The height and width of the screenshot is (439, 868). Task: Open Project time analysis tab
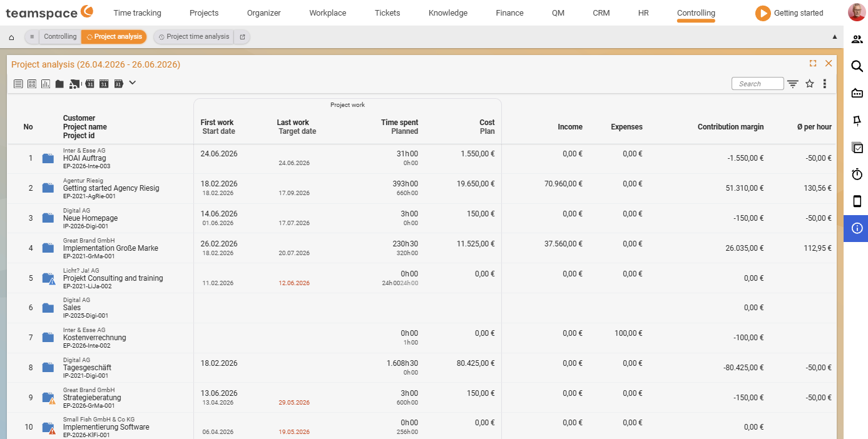193,37
